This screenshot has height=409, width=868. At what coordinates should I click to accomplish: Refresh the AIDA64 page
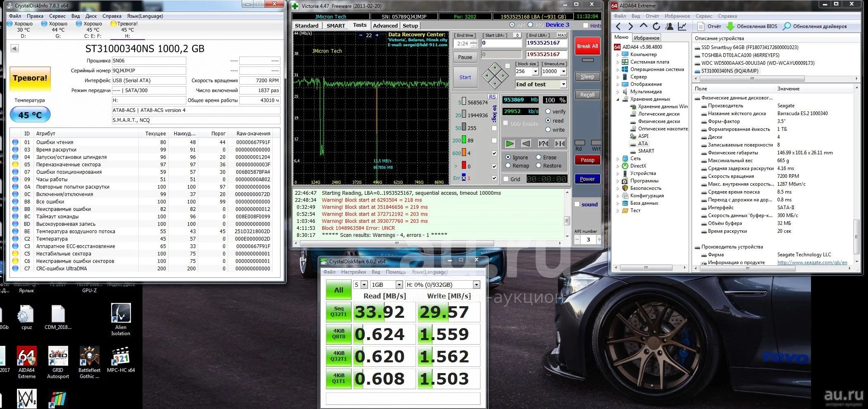[x=656, y=26]
